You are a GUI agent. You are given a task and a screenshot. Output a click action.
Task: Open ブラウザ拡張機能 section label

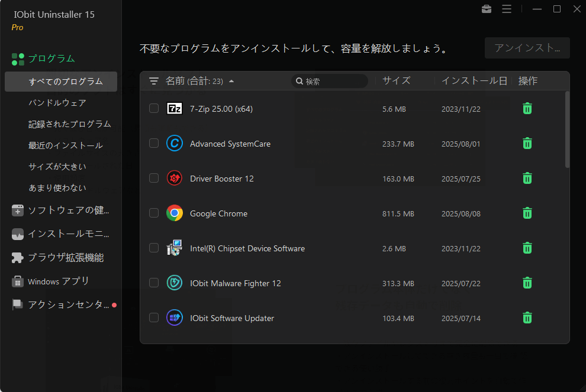click(66, 258)
